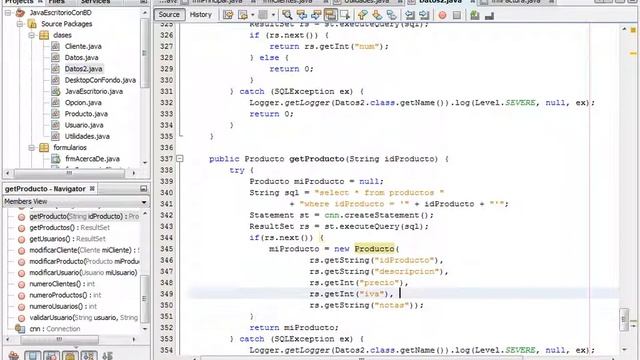Collapse the formularios package node

[x=31, y=148]
